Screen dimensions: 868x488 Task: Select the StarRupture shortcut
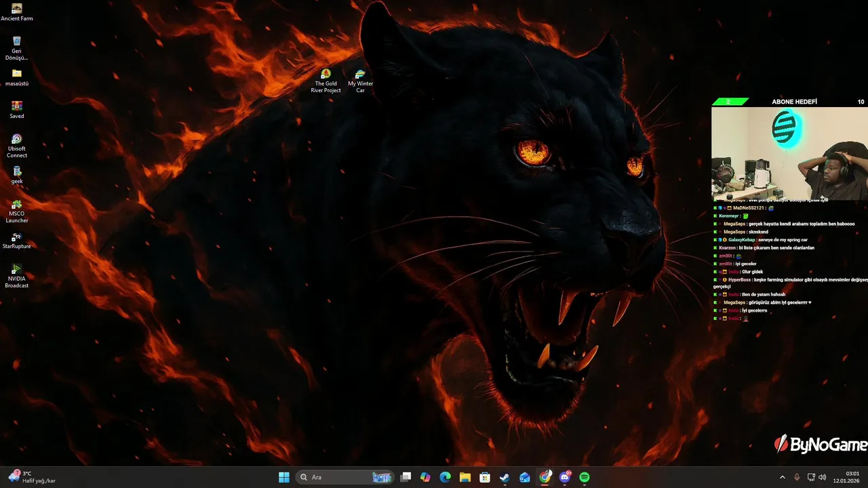click(x=17, y=240)
